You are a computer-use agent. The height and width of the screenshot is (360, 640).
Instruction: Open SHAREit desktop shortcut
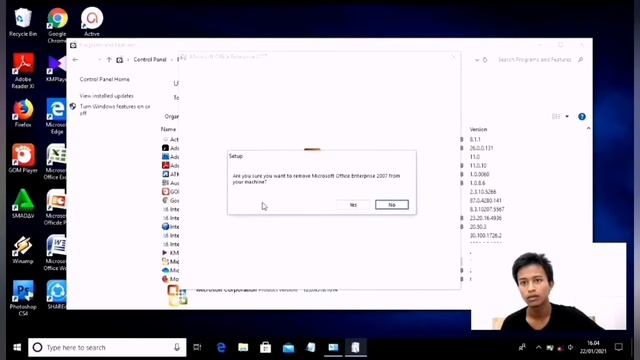[56, 295]
